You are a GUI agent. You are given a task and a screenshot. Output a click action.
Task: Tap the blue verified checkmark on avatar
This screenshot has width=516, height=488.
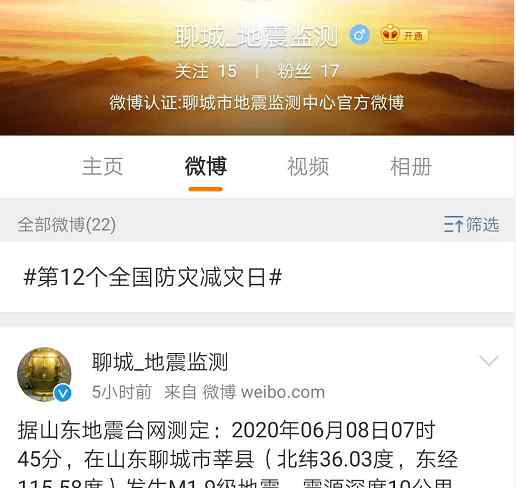pos(63,393)
